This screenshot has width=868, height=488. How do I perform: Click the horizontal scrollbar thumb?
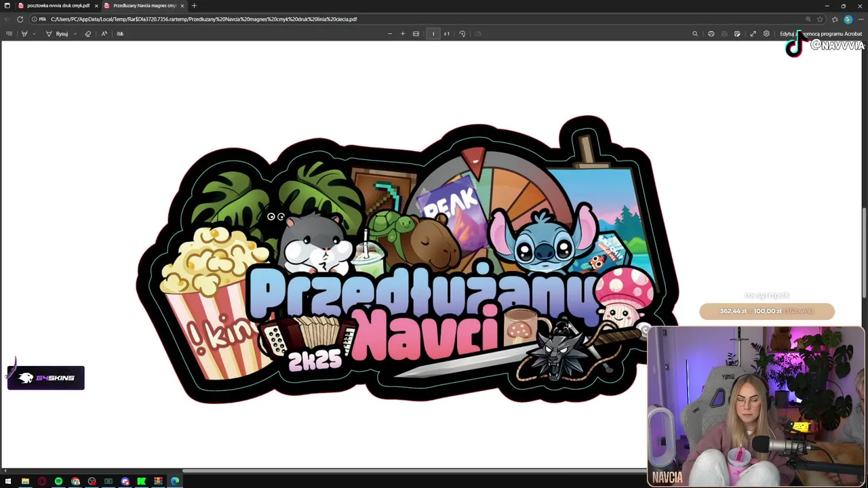pyautogui.click(x=415, y=470)
